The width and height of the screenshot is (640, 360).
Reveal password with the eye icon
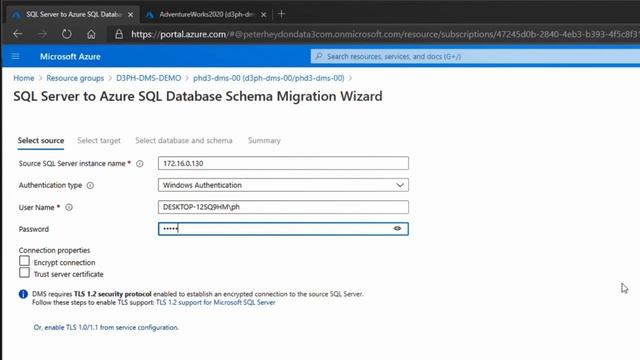(x=397, y=229)
